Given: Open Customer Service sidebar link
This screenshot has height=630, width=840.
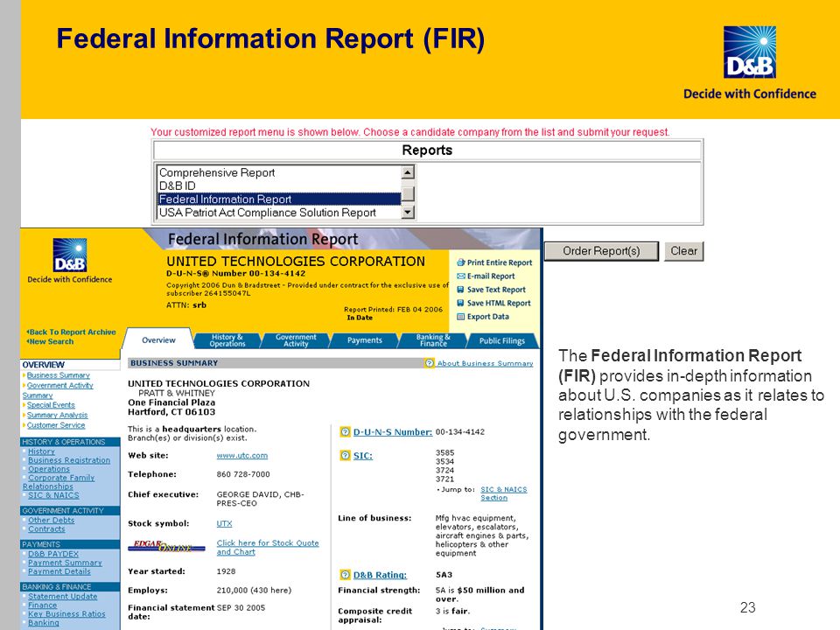Looking at the screenshot, I should point(56,425).
